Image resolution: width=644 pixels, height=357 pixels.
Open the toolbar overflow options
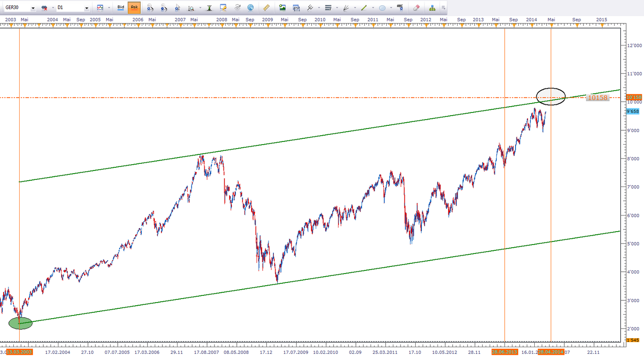[443, 8]
